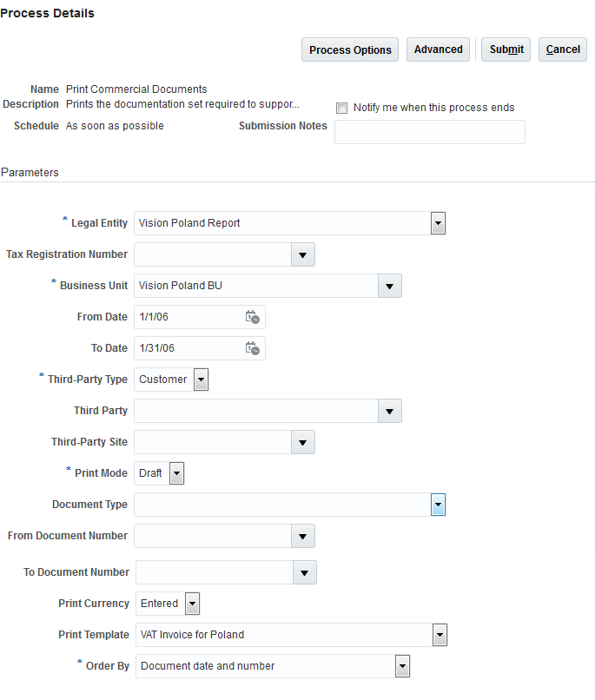The width and height of the screenshot is (595, 700).
Task: Open the Third-Party Site dropdown
Action: pyautogui.click(x=302, y=442)
